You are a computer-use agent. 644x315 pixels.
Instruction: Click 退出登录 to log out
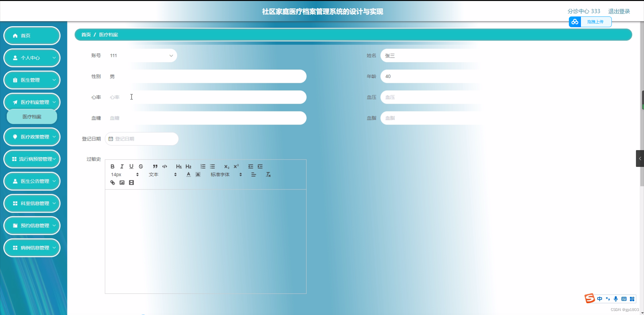(x=619, y=11)
